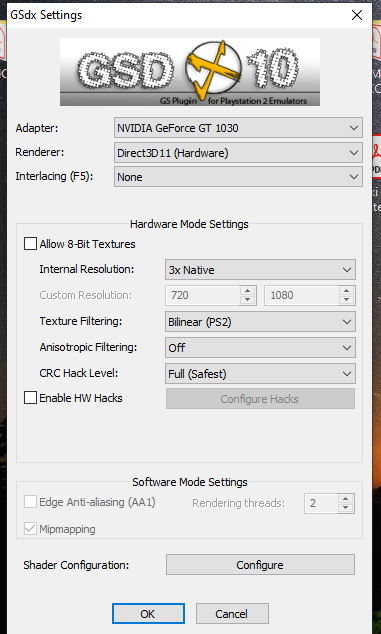Open the Adapter dropdown showing NVIDIA GeForce GT 1030
Screen dimensions: 381x634
[238, 128]
